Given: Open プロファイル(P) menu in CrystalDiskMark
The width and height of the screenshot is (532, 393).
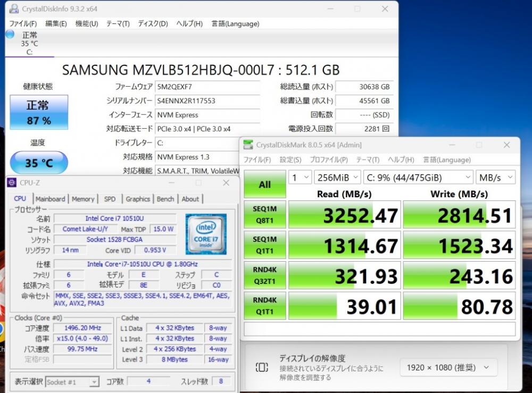Looking at the screenshot, I should click(x=329, y=160).
